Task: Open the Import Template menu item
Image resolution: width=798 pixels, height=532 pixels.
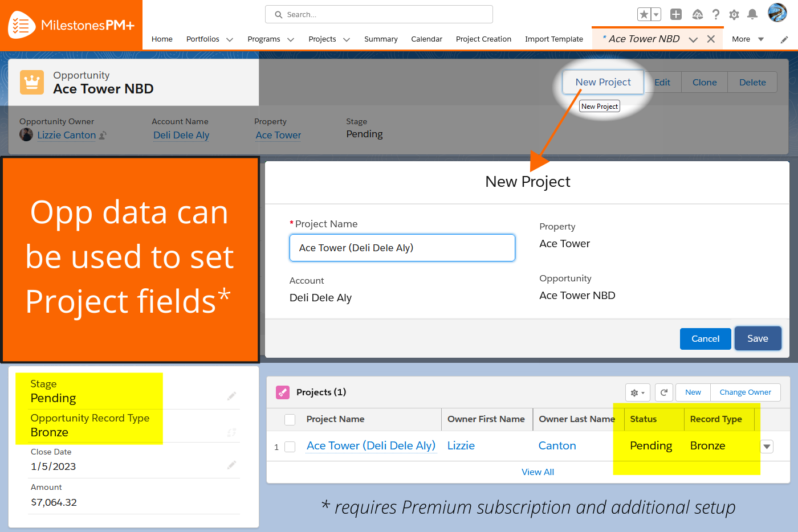Action: click(x=553, y=39)
